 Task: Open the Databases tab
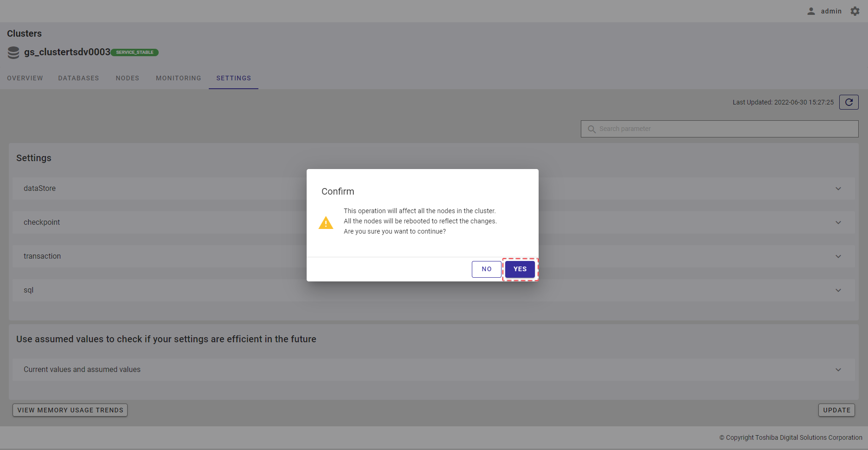(x=78, y=78)
